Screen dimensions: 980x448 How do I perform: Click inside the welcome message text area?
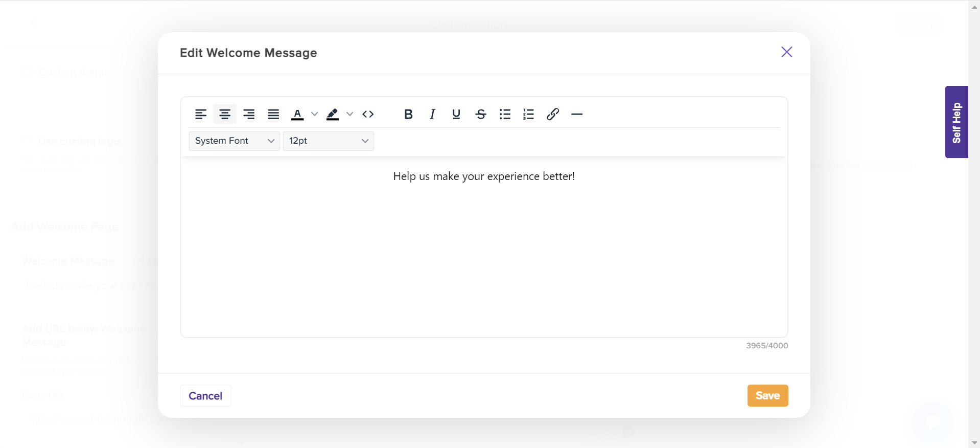483,245
